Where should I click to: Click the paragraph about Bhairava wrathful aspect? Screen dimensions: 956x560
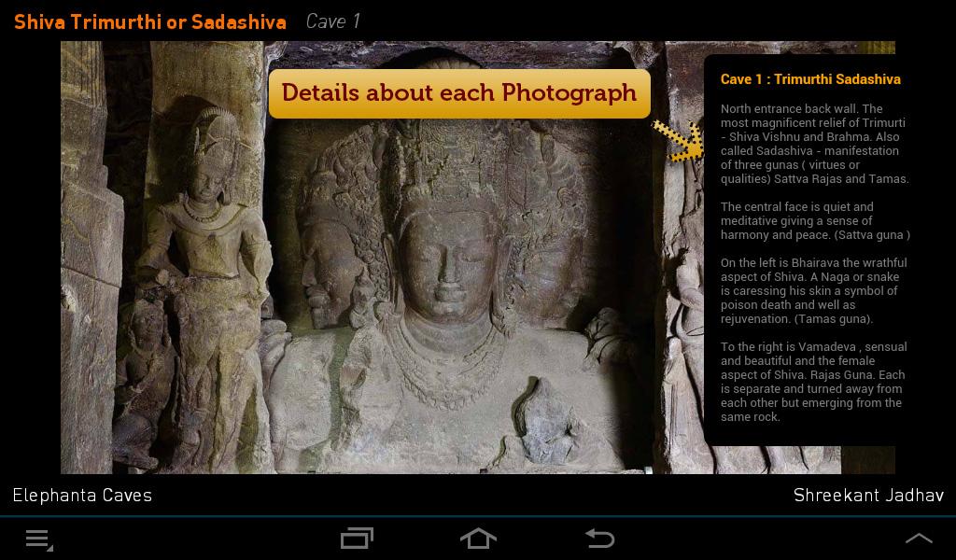(x=813, y=290)
